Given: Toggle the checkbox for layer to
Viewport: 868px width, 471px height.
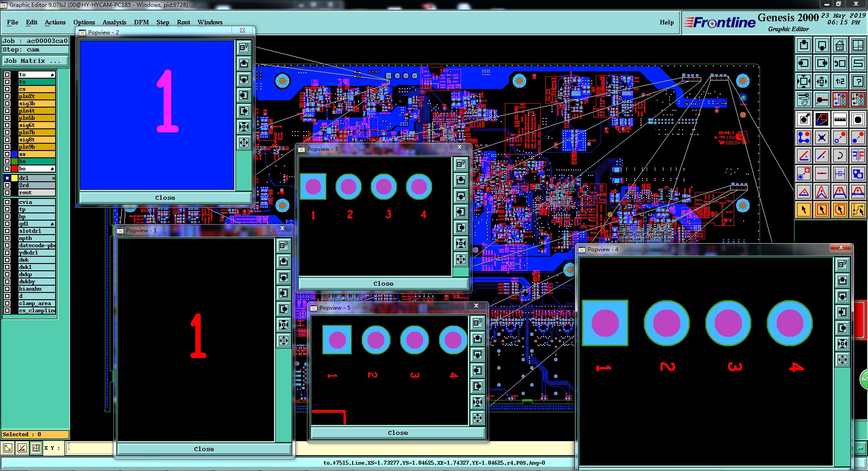Looking at the screenshot, I should pos(7,75).
